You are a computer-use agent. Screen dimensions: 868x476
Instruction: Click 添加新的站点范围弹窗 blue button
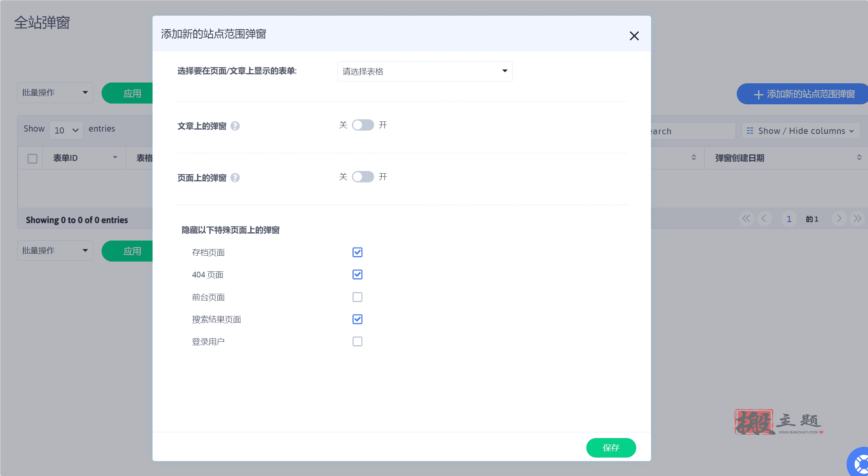802,94
